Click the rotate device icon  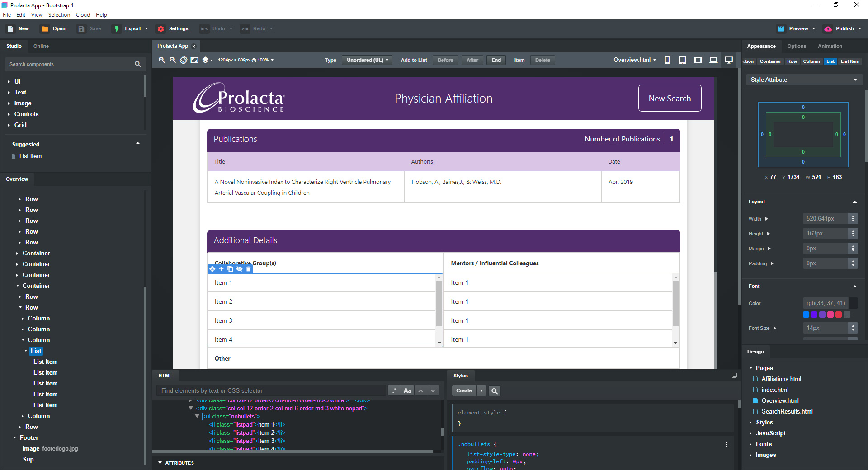[x=184, y=60]
